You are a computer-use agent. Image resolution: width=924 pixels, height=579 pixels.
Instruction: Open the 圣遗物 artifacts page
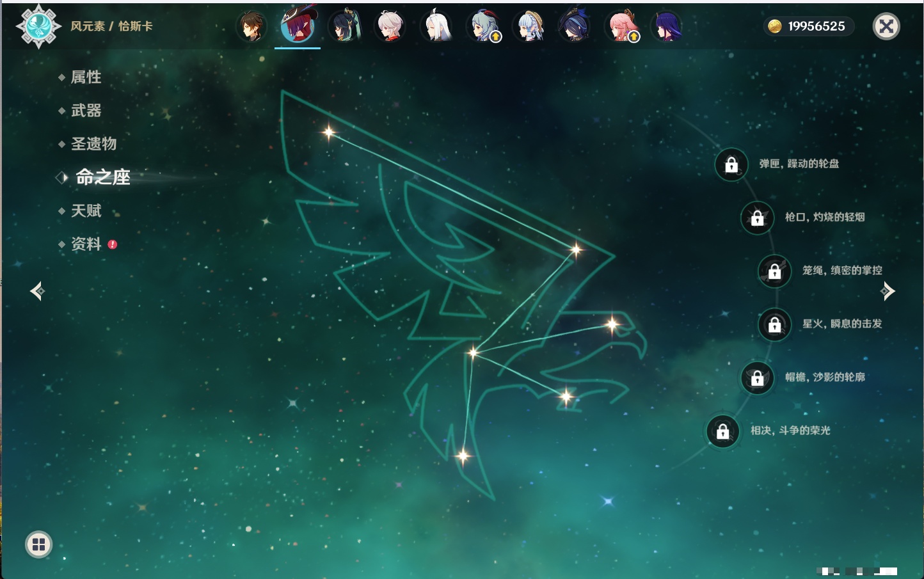point(93,144)
